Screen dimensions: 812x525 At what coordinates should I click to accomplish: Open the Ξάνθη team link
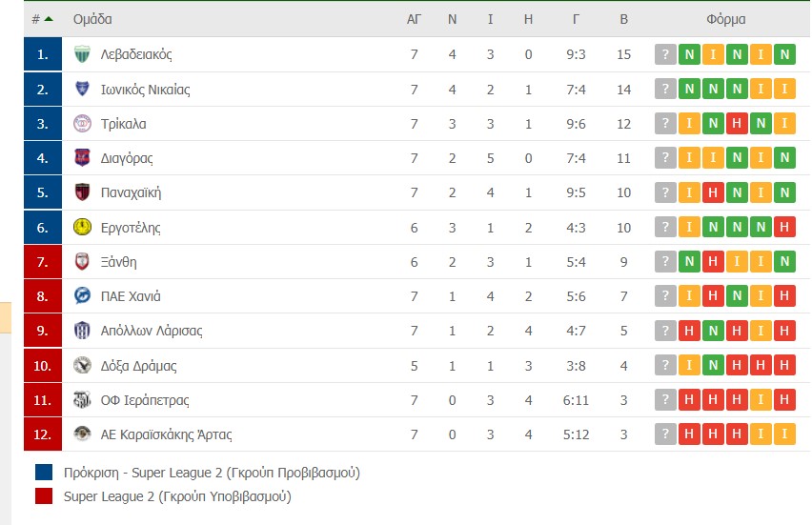(x=119, y=262)
